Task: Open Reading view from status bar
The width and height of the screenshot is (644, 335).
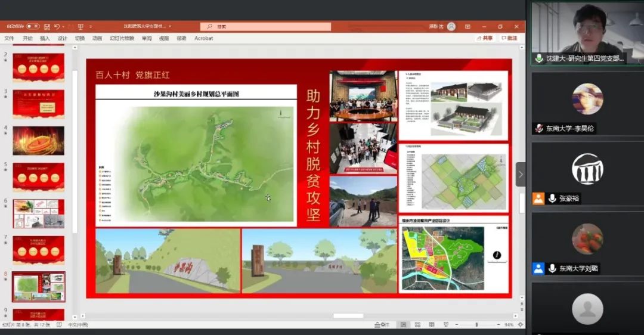Action: (431, 325)
